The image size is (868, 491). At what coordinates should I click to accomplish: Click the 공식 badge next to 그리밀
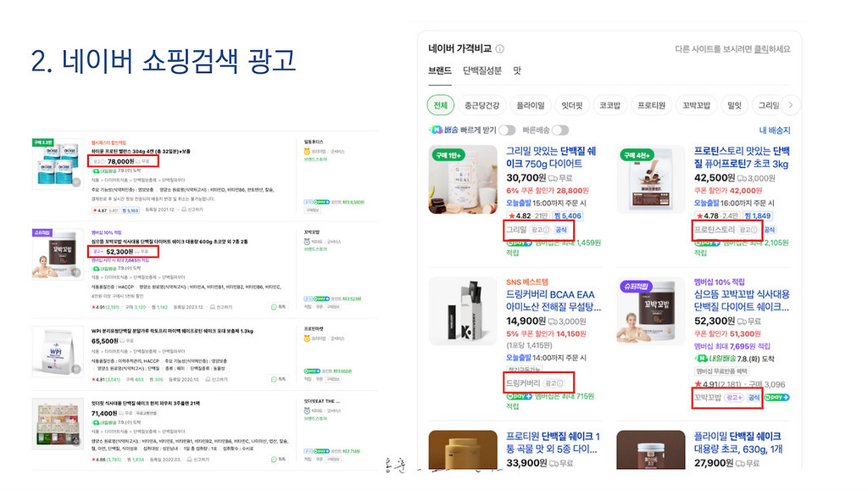(561, 230)
